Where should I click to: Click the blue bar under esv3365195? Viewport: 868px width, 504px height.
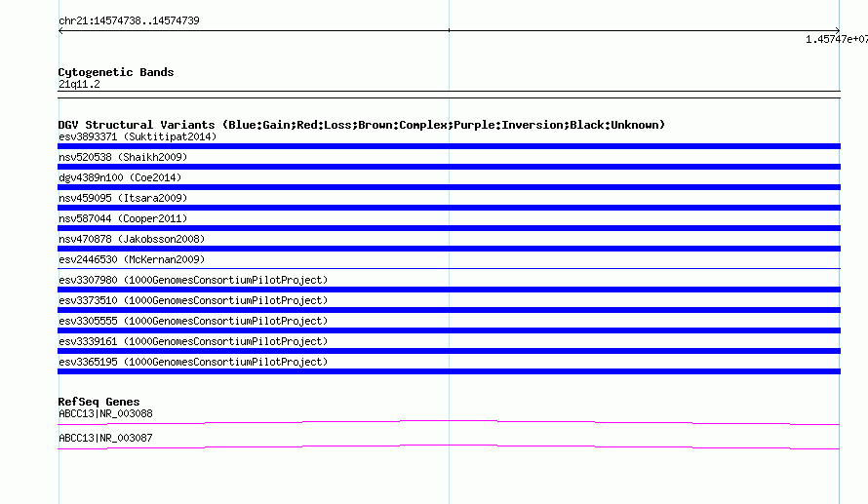tap(449, 371)
